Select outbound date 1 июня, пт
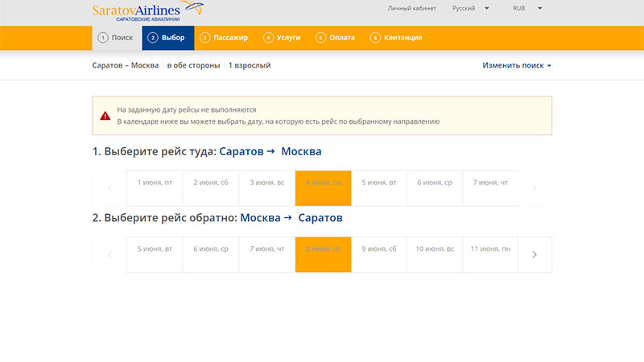Screen dimensions: 644x362 [x=155, y=183]
